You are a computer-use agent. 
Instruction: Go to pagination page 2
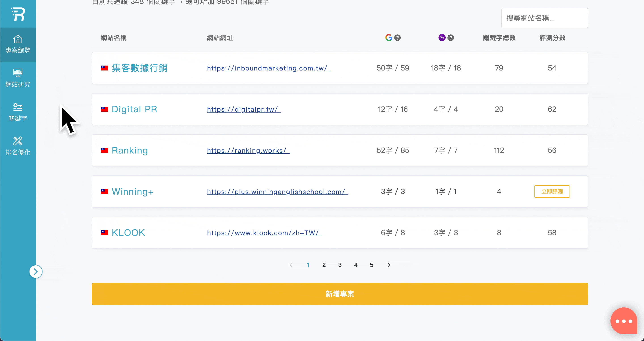(x=324, y=265)
